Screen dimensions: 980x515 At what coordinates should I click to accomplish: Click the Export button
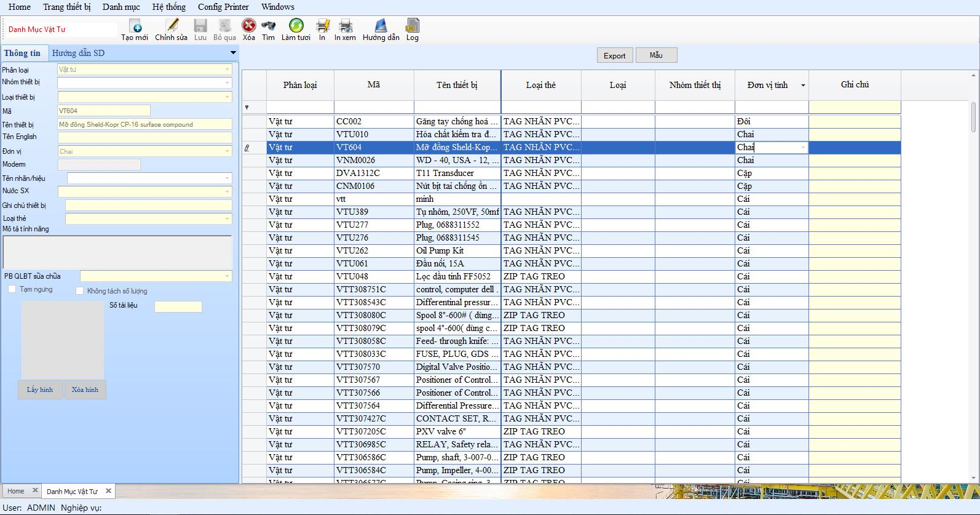[614, 55]
